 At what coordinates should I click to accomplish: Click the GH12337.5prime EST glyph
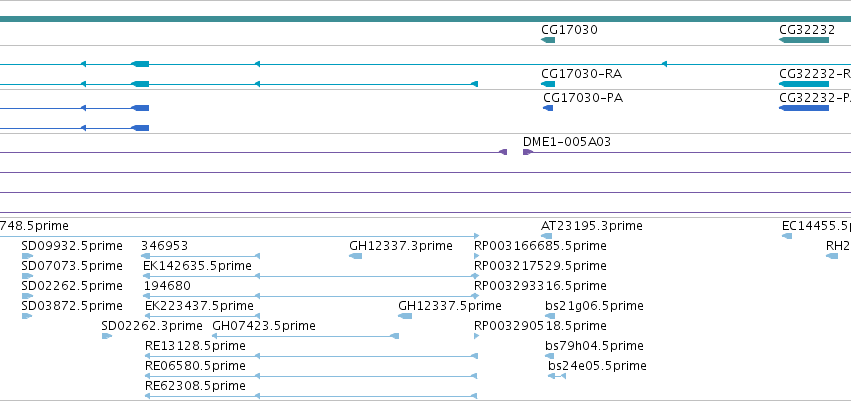click(405, 316)
